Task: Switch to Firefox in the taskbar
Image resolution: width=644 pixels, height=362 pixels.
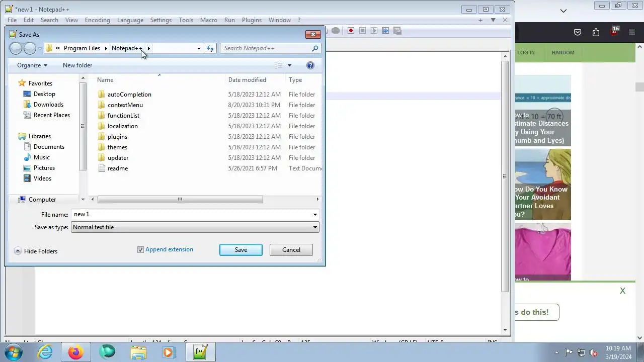Action: coord(76,352)
